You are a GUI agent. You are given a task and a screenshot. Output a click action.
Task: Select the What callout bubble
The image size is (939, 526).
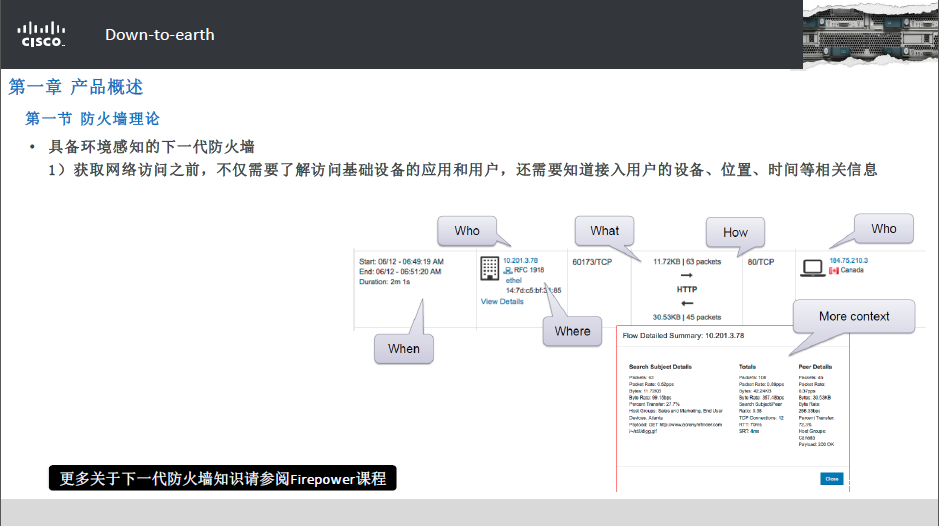pyautogui.click(x=604, y=231)
